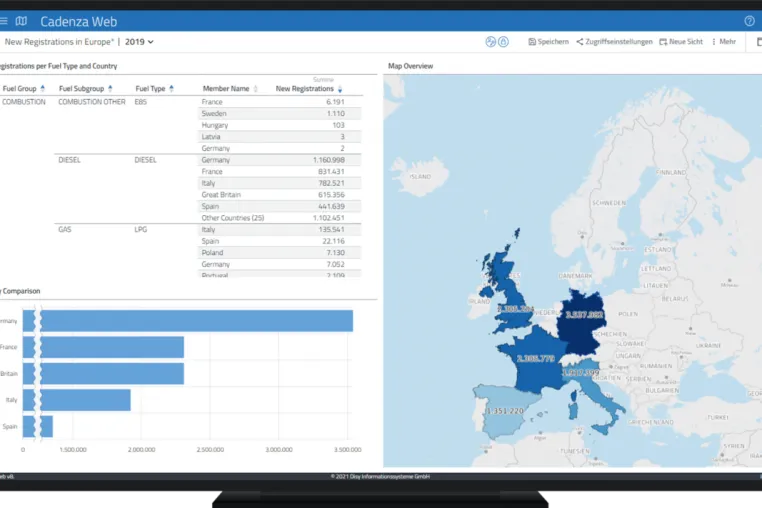Sort by Member Name column arrow
This screenshot has height=508, width=762.
256,88
